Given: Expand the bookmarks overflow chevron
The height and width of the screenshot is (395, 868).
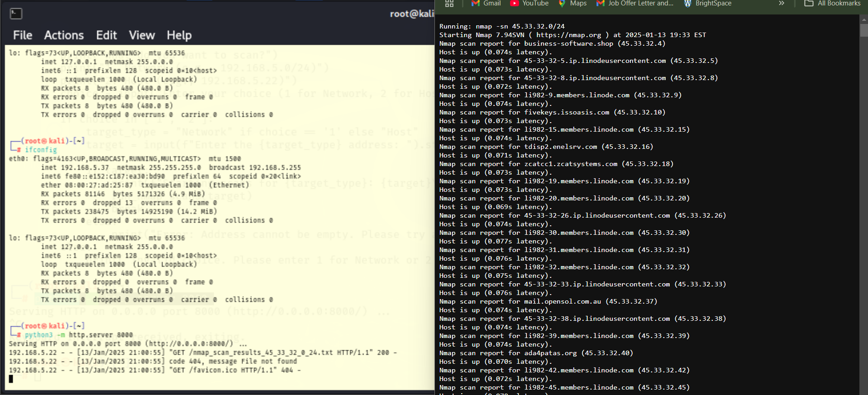Looking at the screenshot, I should pos(782,3).
